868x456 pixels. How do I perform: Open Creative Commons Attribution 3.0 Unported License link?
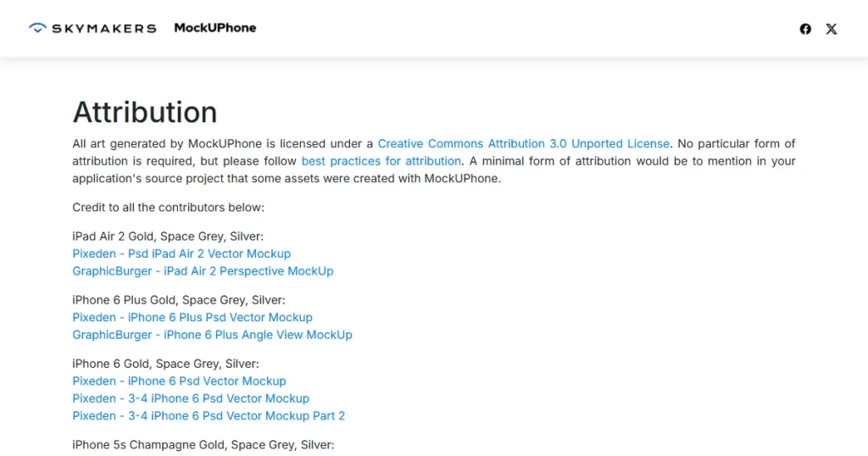[524, 144]
